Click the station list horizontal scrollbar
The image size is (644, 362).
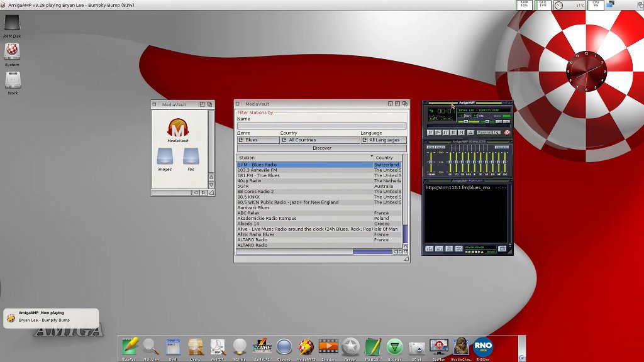tap(314, 251)
